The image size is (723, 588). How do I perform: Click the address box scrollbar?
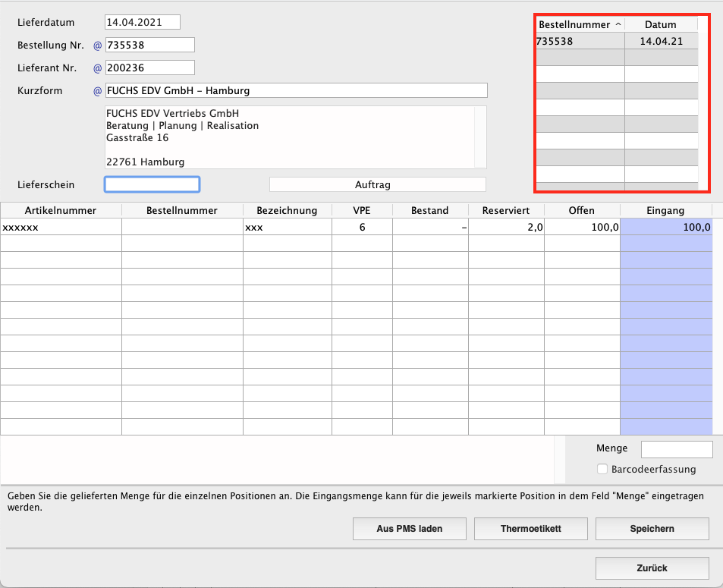point(480,137)
